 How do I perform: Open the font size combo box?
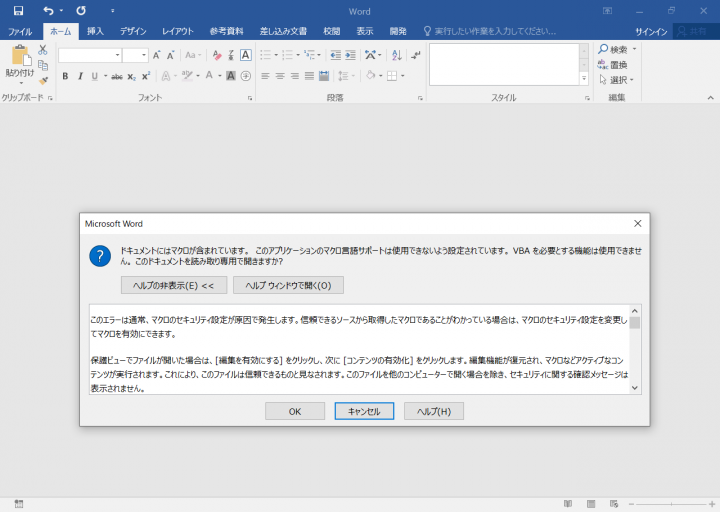coord(135,55)
